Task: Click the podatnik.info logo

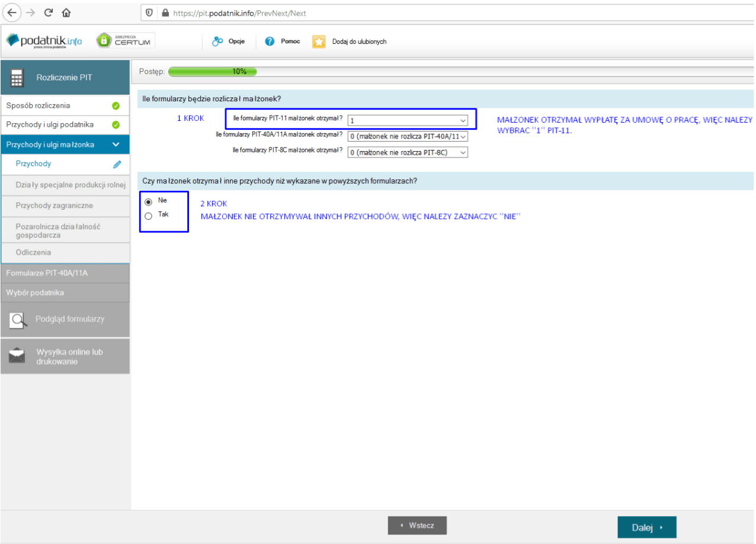Action: [x=44, y=41]
